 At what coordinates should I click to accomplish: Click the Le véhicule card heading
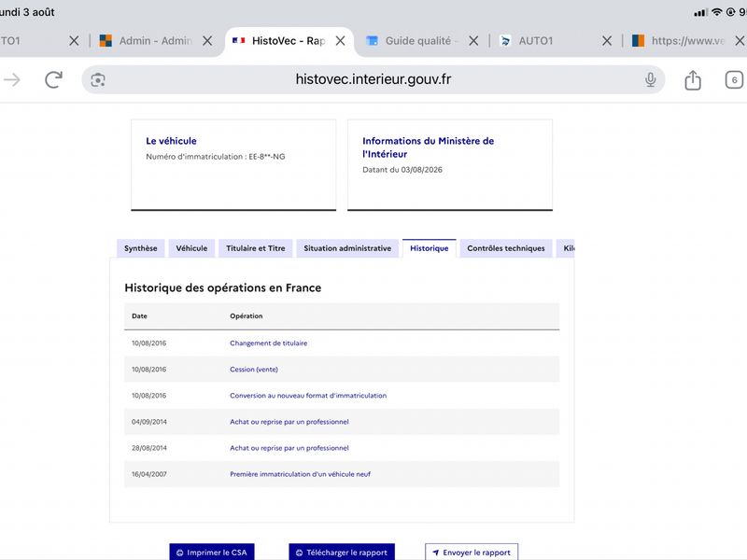(171, 141)
